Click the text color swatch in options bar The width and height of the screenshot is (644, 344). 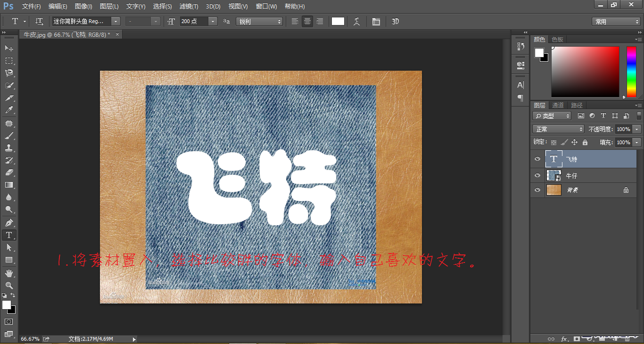pos(338,21)
